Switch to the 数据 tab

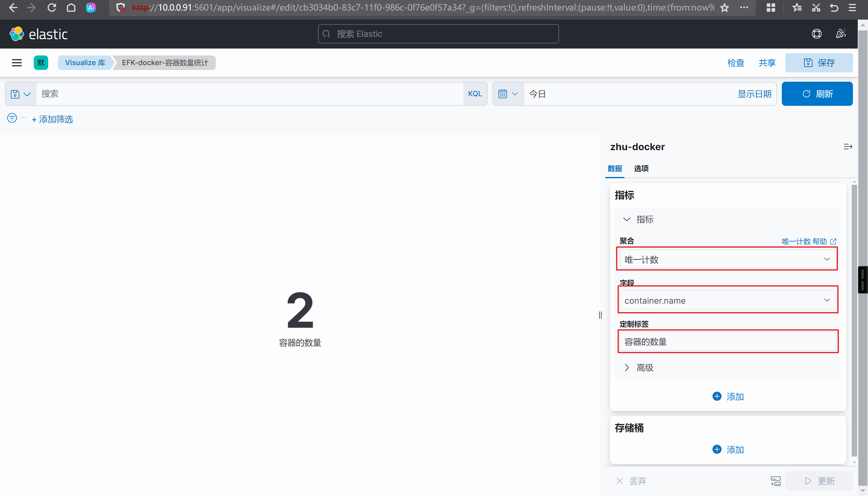pos(615,169)
